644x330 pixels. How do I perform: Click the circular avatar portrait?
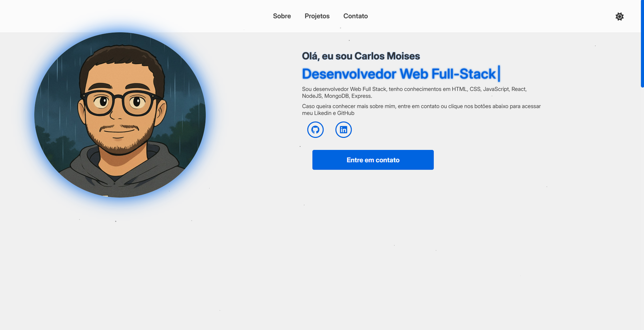pos(120,115)
